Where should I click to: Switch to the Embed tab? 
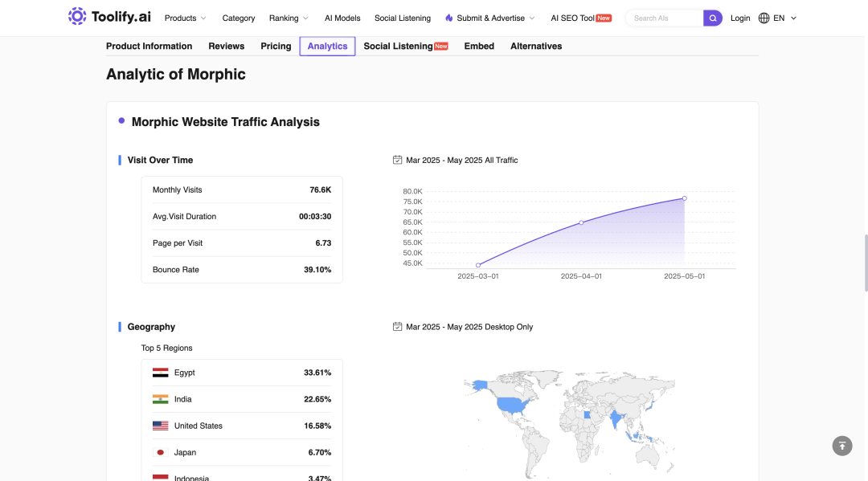(x=479, y=46)
